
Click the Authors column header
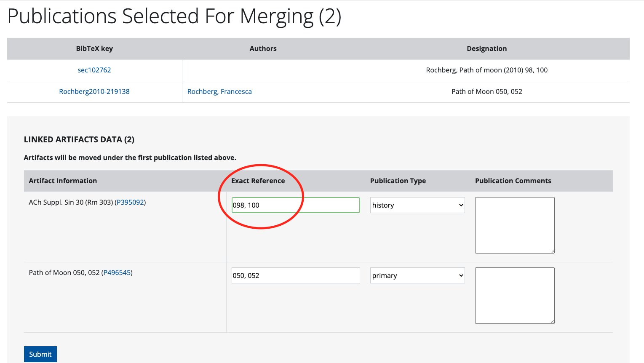[x=263, y=48]
